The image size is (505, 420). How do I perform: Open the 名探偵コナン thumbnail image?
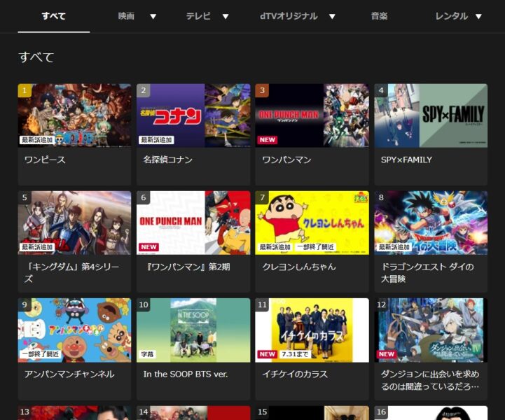[193, 115]
